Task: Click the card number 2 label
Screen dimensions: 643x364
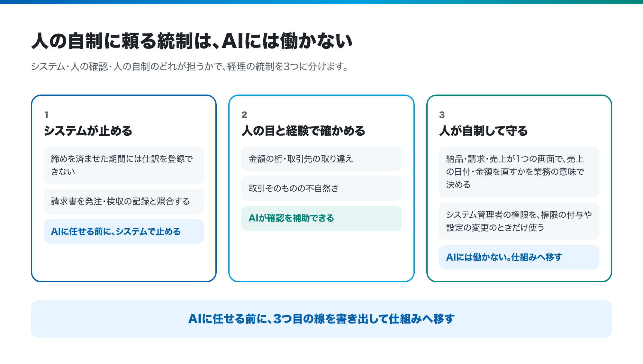Action: (244, 115)
